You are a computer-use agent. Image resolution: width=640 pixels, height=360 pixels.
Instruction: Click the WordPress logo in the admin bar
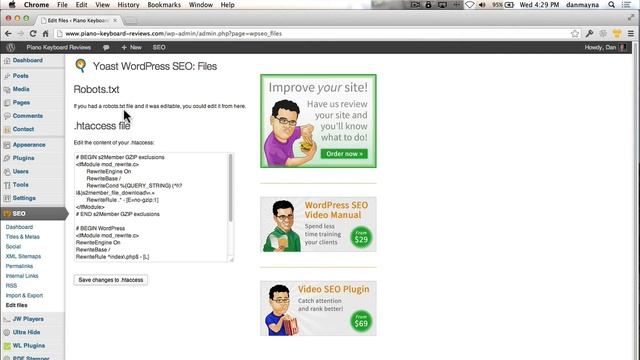[x=10, y=47]
